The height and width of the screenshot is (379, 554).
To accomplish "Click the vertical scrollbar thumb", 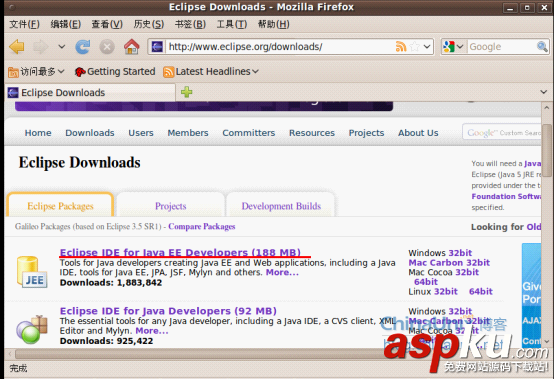I will coord(546,150).
